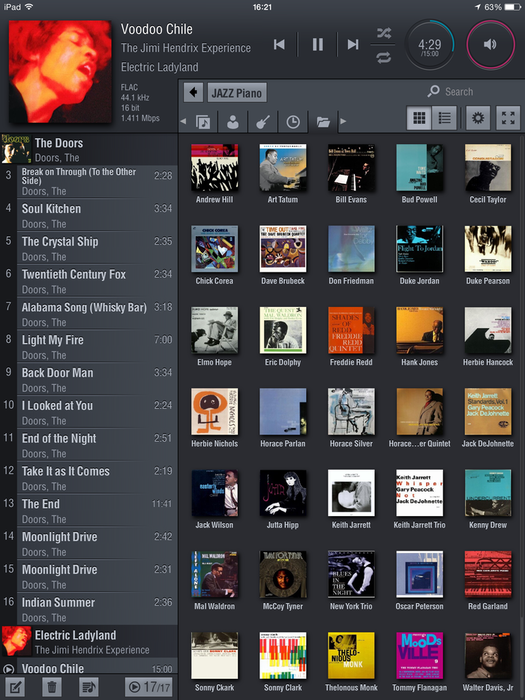Play Indian Summer from the queue
This screenshot has width=525, height=700.
pos(89,609)
